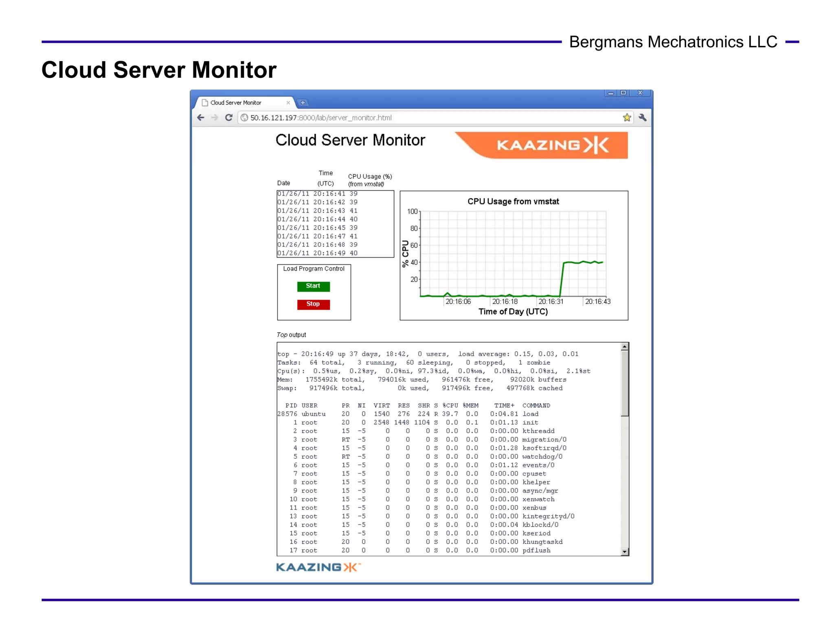Click the Top output scrollbar thumb

click(625, 383)
